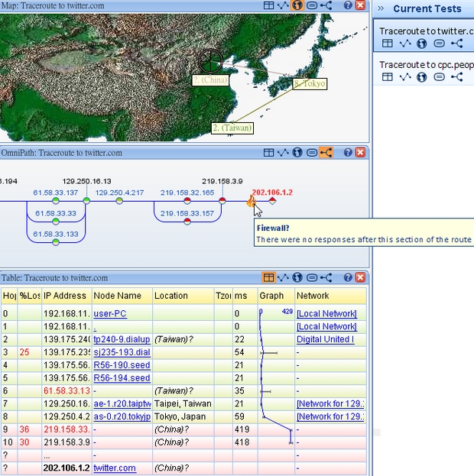Open graph view from Table panel title bar

click(283, 277)
